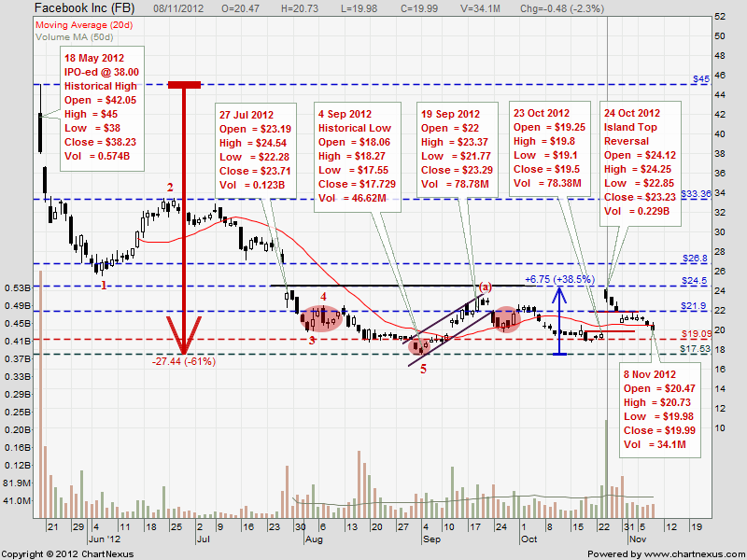
Task: Open the 27 Jul 2012 annotation box
Action: click(255, 150)
